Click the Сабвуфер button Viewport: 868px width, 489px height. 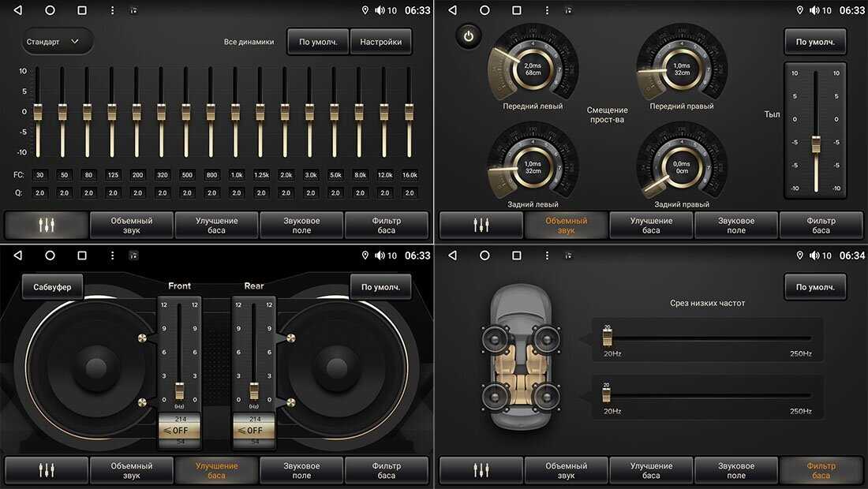(52, 287)
